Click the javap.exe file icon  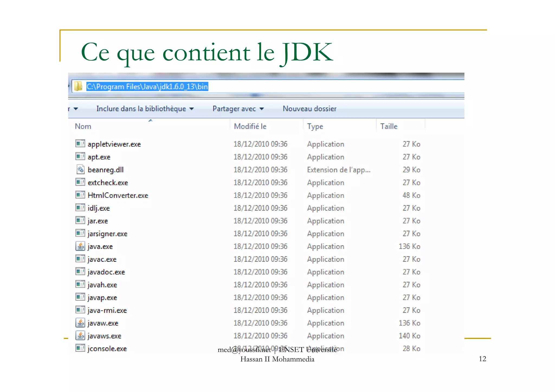[x=80, y=297]
